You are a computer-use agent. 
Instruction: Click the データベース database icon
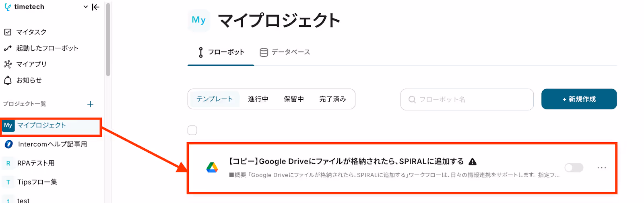pyautogui.click(x=264, y=52)
